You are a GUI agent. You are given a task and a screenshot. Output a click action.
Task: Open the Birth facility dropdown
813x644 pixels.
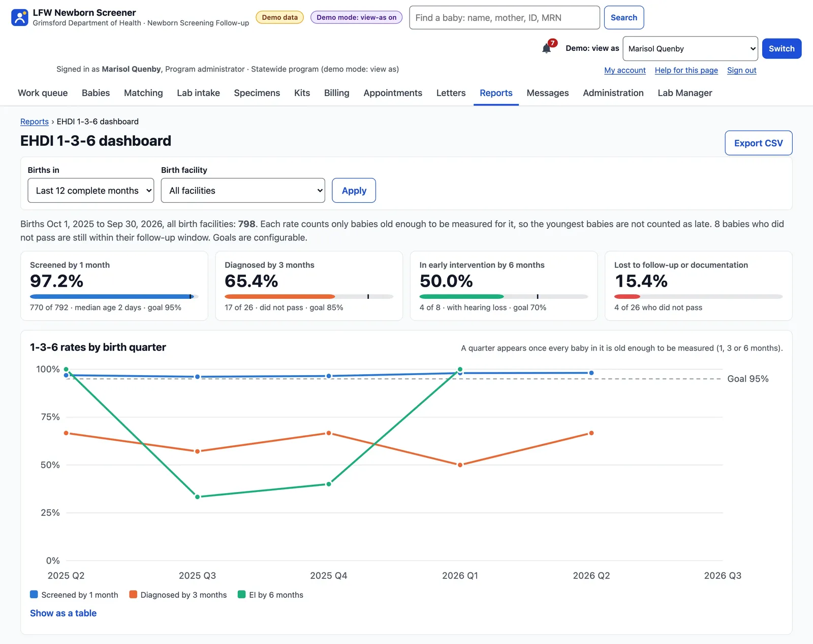click(x=243, y=191)
